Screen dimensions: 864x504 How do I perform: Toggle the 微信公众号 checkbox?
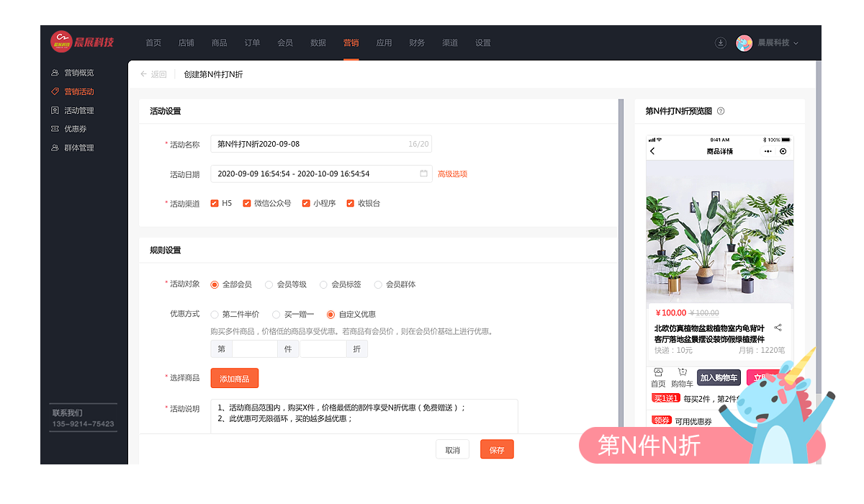tap(247, 204)
